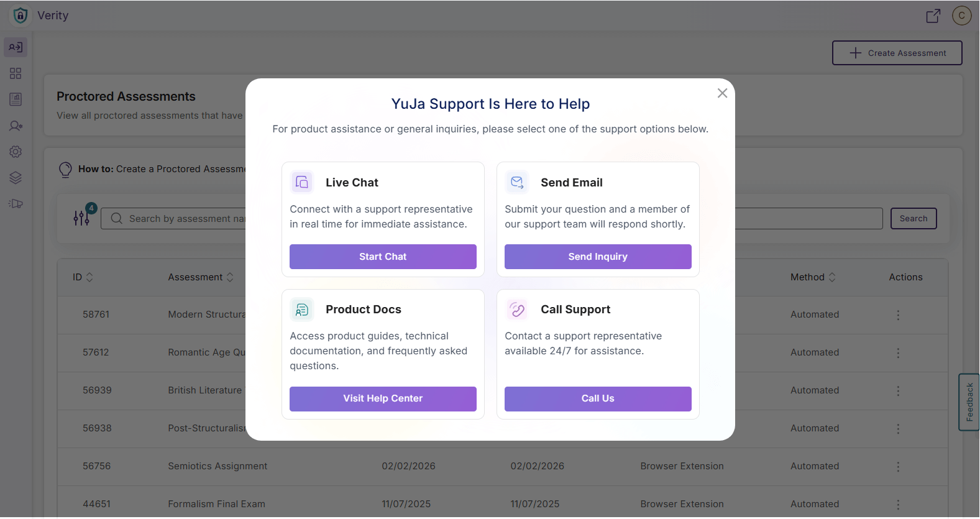Click the Search button
980x519 pixels.
(913, 219)
